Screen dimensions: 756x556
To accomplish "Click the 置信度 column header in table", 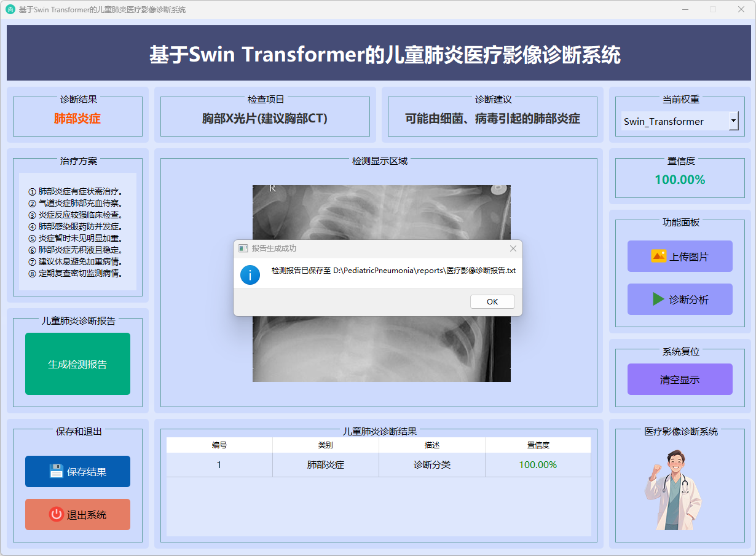I will [x=538, y=445].
